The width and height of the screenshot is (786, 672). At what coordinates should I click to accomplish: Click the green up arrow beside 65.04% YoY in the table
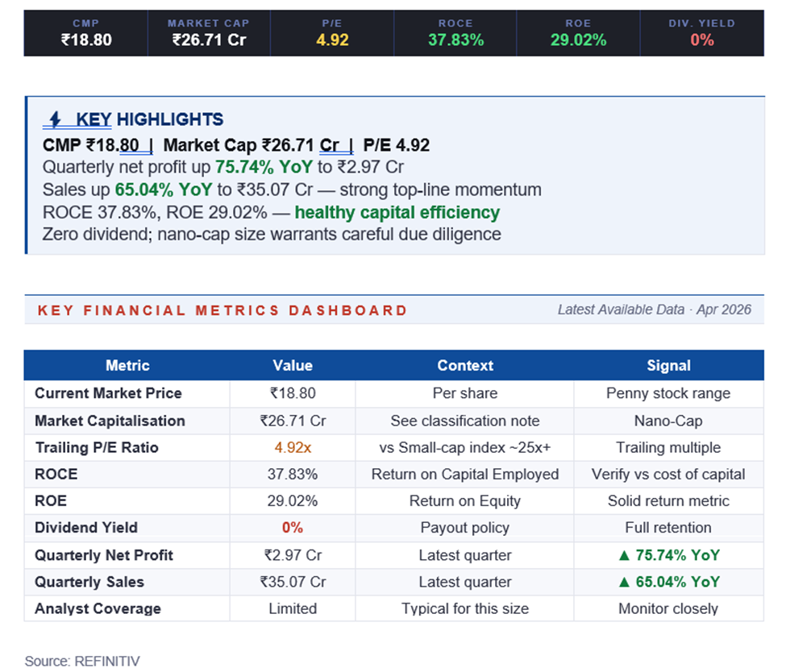[623, 582]
